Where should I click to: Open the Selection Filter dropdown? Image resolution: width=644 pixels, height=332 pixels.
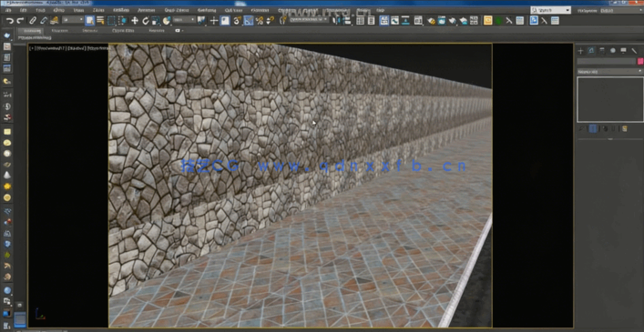pos(73,20)
